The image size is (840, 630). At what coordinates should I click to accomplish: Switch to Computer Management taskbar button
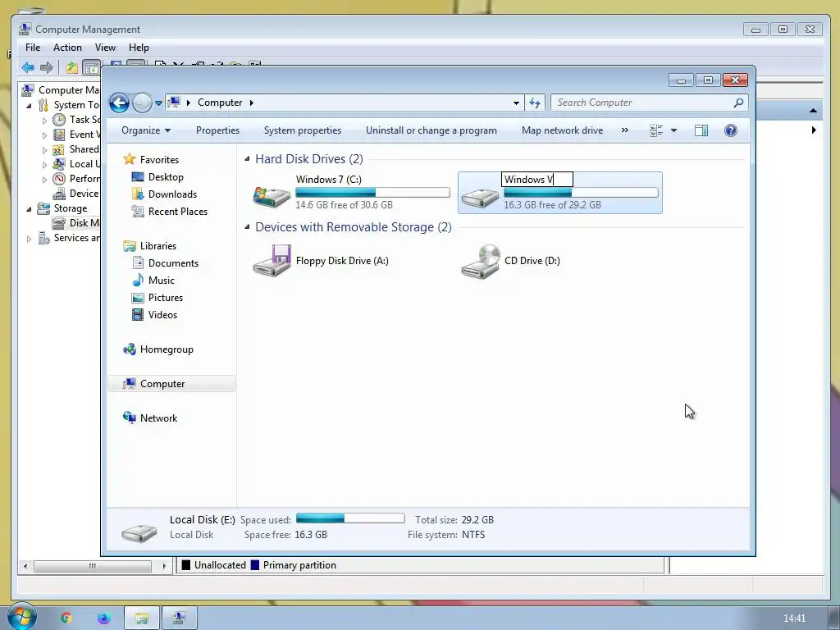[x=180, y=619]
